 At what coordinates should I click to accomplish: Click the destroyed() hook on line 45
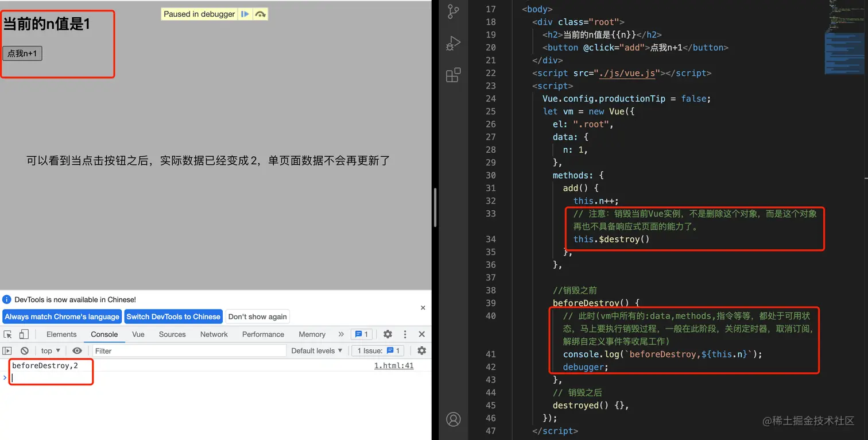click(x=591, y=406)
